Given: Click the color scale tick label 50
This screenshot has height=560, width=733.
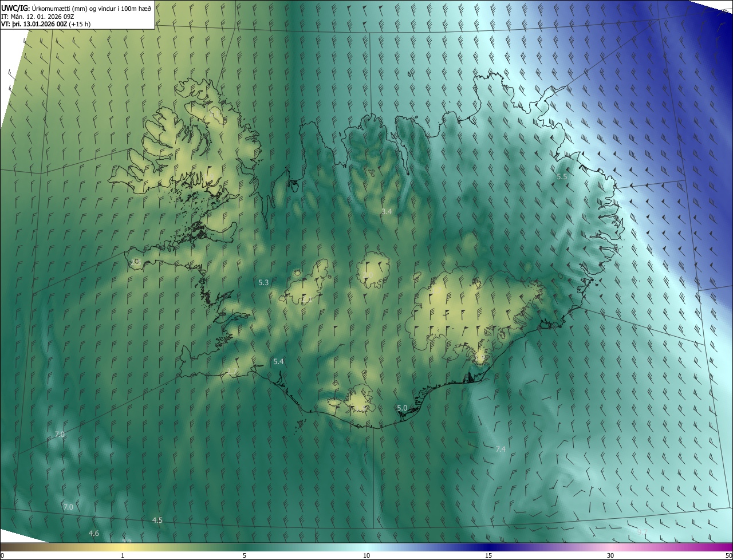Looking at the screenshot, I should [x=728, y=555].
